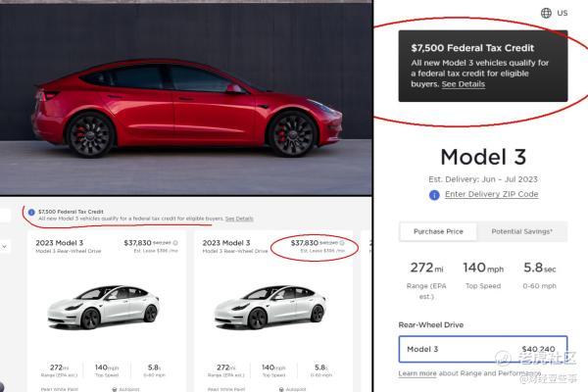This screenshot has width=588, height=392.
Task: Click the globe region selector icon
Action: point(546,13)
